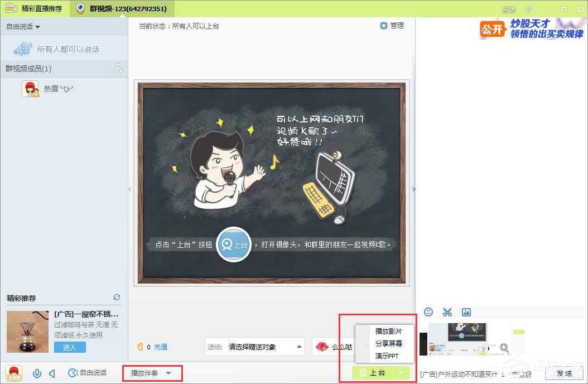Click 充值 to recharge coins
The image size is (588, 384).
coord(161,347)
